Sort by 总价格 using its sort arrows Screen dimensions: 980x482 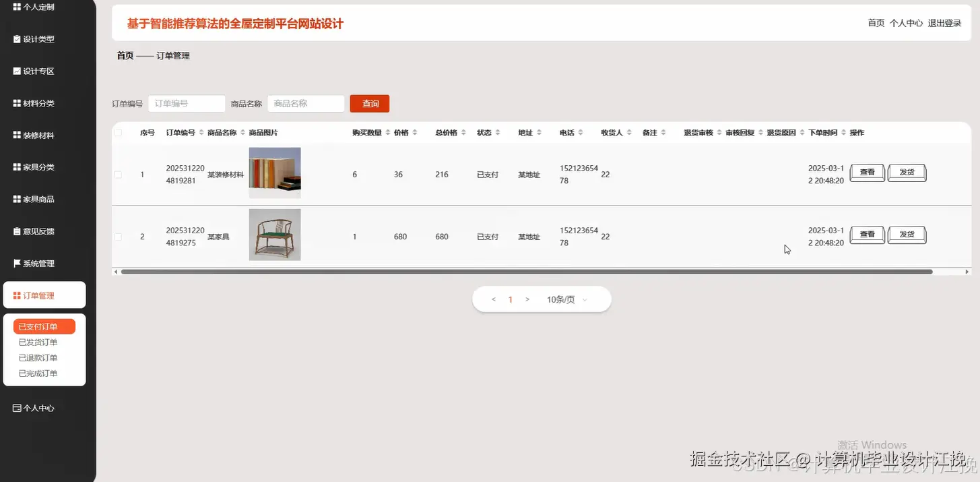(463, 132)
